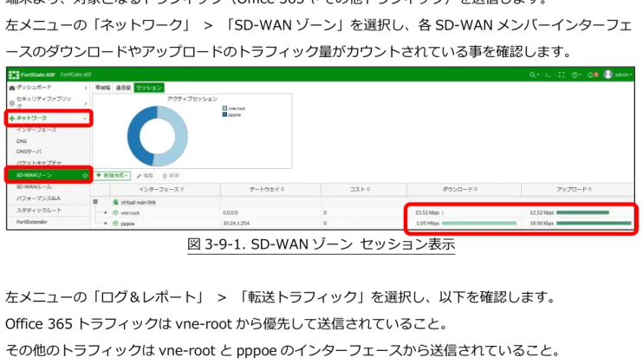Click the green plus icon beside ネットワーク
Image resolution: width=643 pixels, height=364 pixels.
tap(12, 118)
